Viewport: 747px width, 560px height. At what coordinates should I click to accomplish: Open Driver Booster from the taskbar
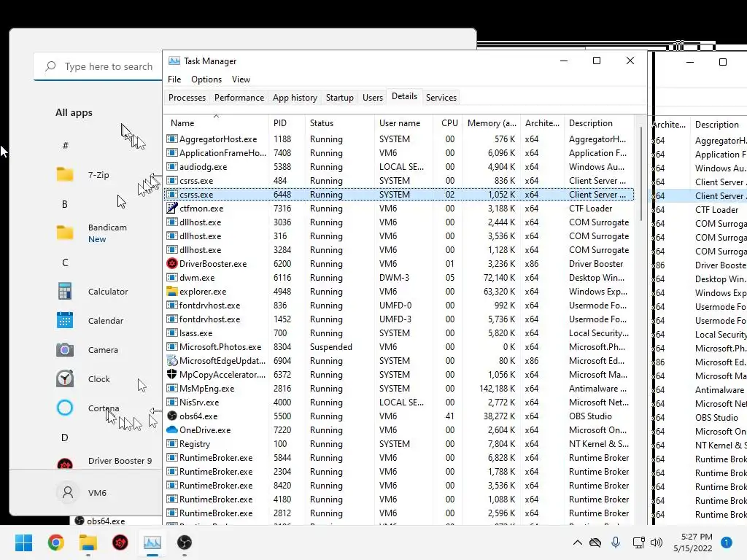click(120, 542)
